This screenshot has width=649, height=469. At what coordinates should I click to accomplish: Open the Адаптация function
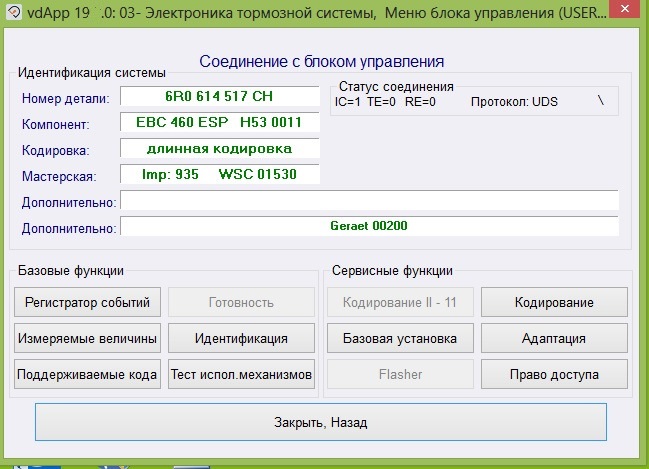click(554, 338)
